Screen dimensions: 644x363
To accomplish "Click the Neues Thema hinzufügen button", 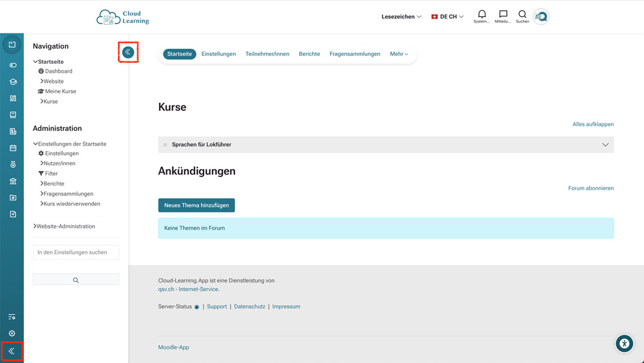I will pos(196,205).
